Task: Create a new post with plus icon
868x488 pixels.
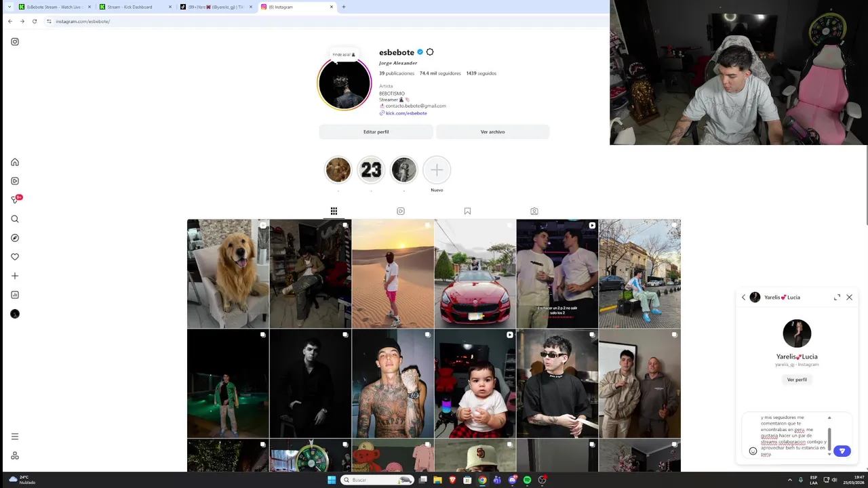Action: (15, 276)
